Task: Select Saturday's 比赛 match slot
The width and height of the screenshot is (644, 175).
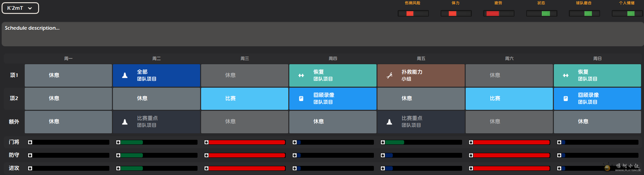Action: click(509, 98)
